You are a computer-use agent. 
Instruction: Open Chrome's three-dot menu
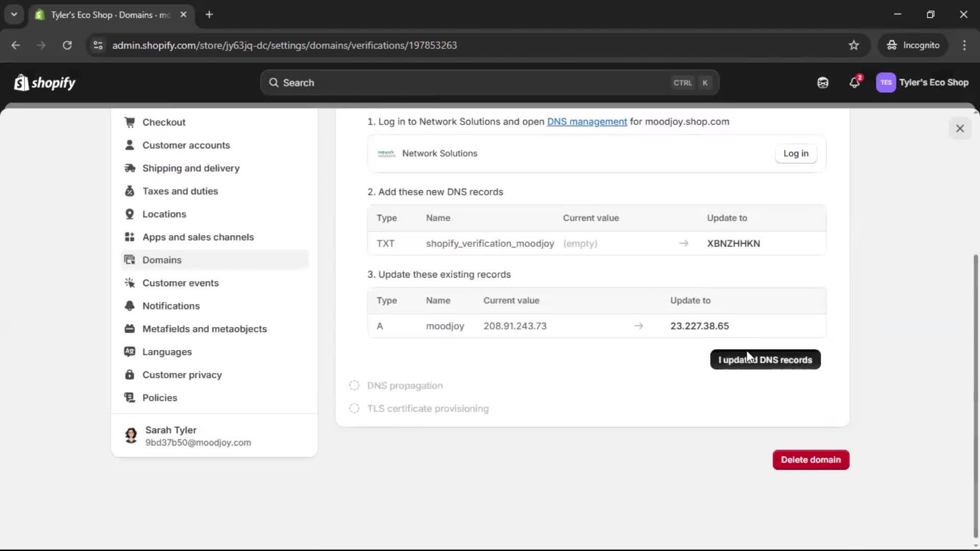(965, 45)
